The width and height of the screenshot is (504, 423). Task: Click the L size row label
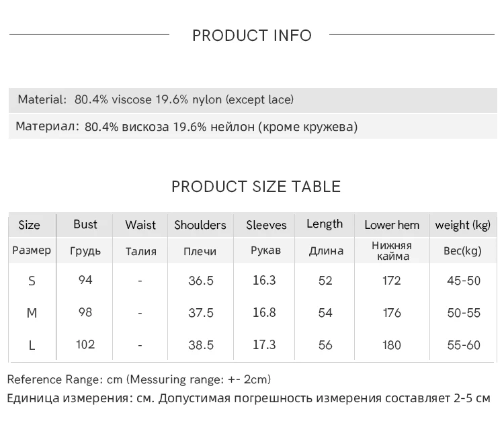coord(32,345)
